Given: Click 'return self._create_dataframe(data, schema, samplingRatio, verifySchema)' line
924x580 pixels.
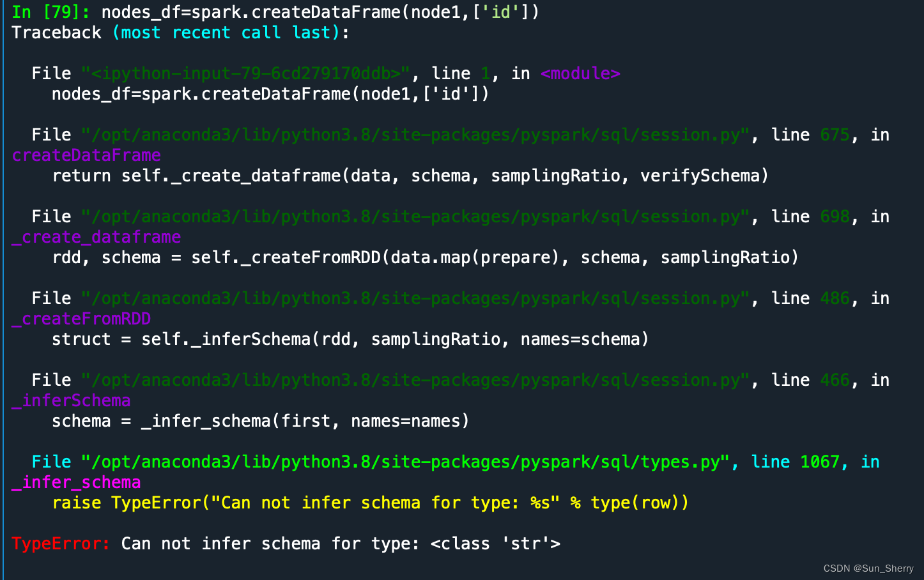Looking at the screenshot, I should [x=410, y=176].
